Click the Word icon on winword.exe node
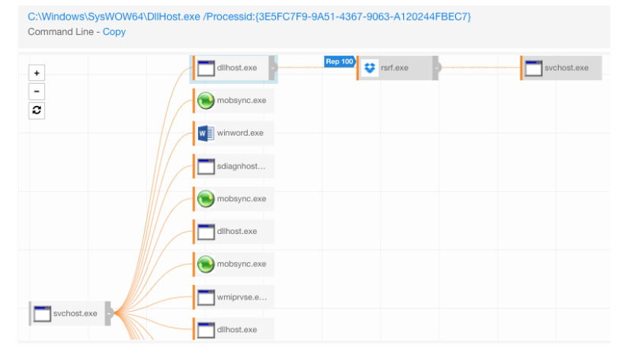This screenshot has height=349, width=644. (x=206, y=133)
